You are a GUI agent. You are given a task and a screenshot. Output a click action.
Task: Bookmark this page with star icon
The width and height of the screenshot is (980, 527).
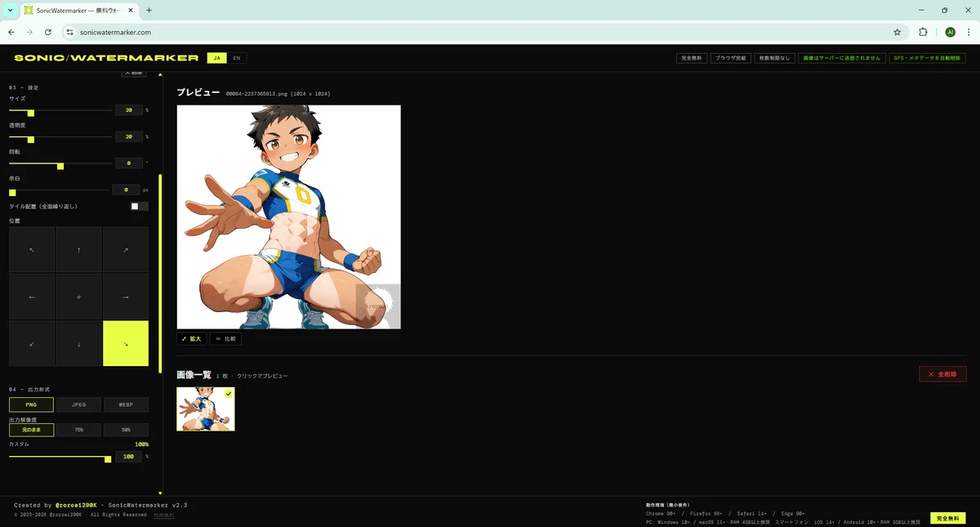point(897,32)
